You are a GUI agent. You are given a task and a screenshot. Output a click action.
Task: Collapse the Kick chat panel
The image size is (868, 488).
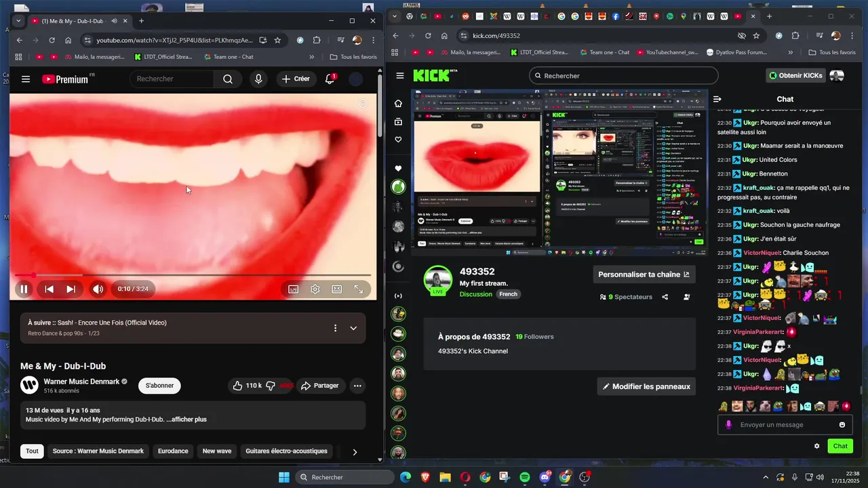(717, 99)
